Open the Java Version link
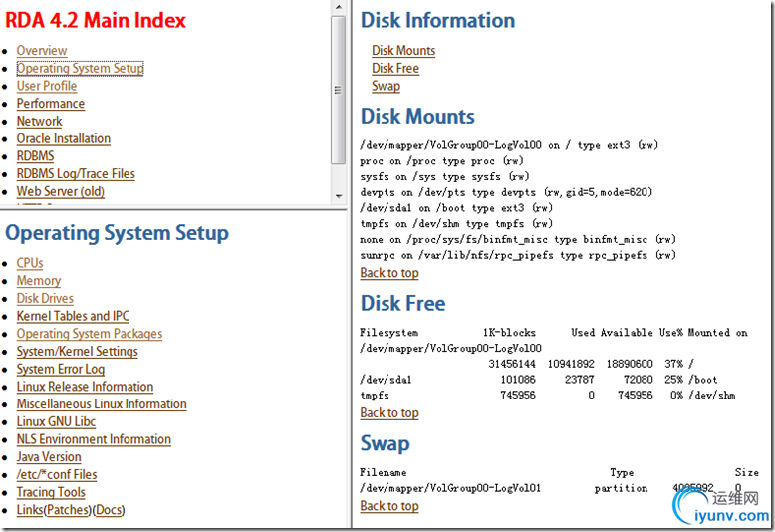 pyautogui.click(x=49, y=457)
